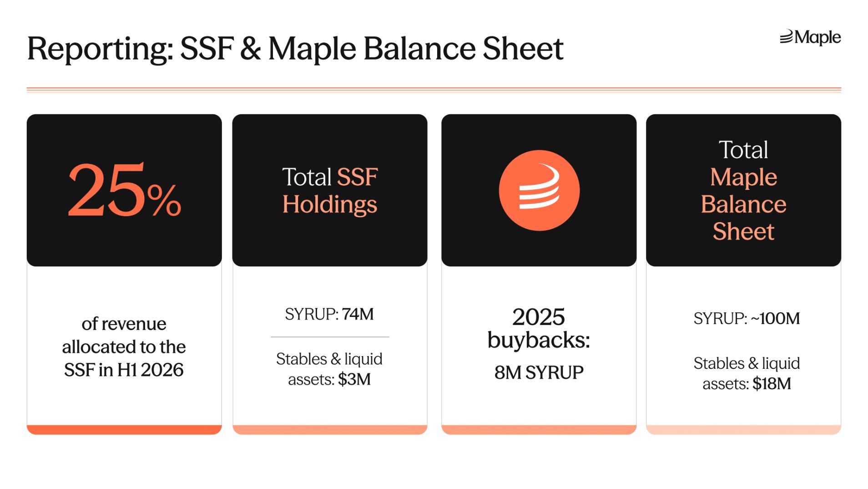Click the large orange 25% figure

click(124, 190)
